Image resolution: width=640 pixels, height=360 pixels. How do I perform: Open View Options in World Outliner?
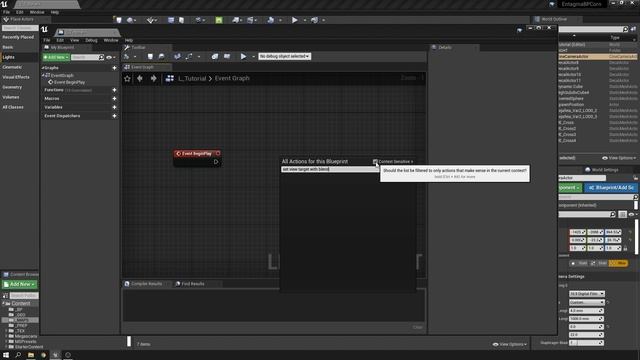[x=619, y=158]
